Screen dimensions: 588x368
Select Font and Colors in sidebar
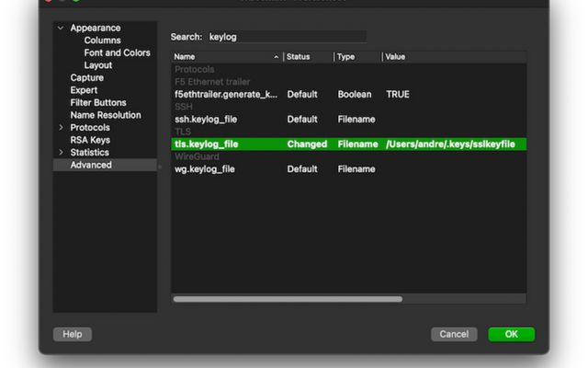click(117, 53)
